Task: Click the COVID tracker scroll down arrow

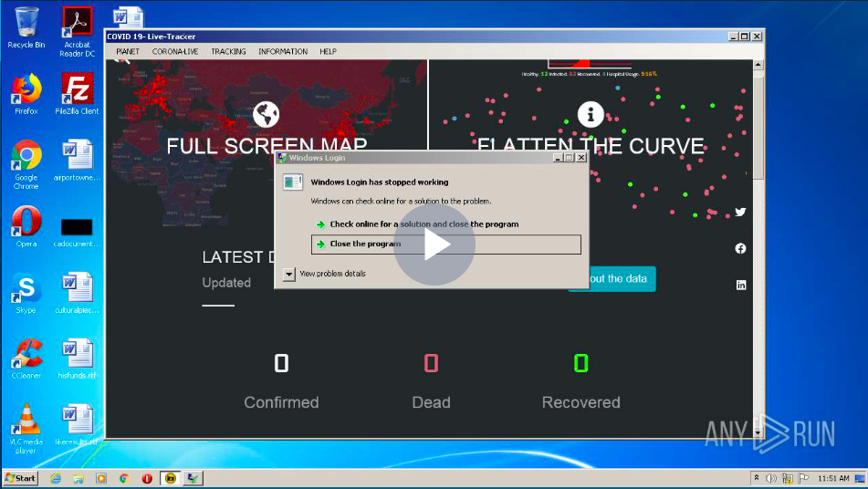Action: 758,432
